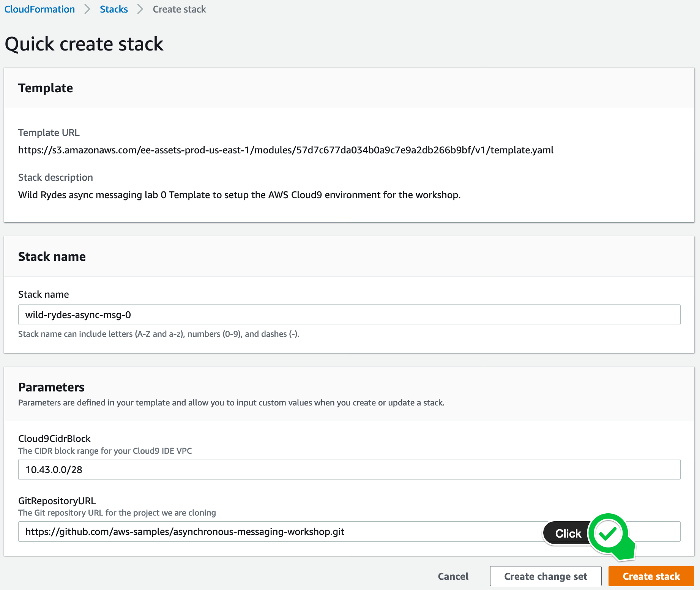The height and width of the screenshot is (590, 700).
Task: Click the green checkmark annotation icon
Action: pos(608,533)
